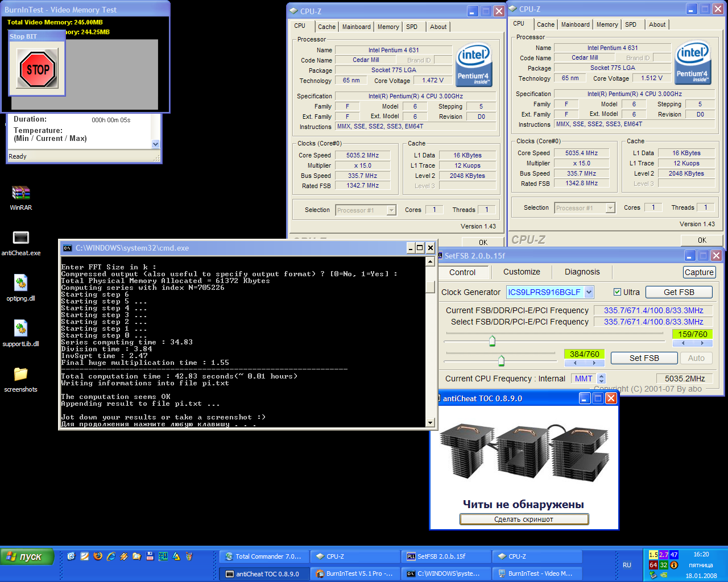Viewport: 728px width, 582px height.
Task: Open About tab in CPU-Z window showing 1.472 V
Action: click(438, 27)
